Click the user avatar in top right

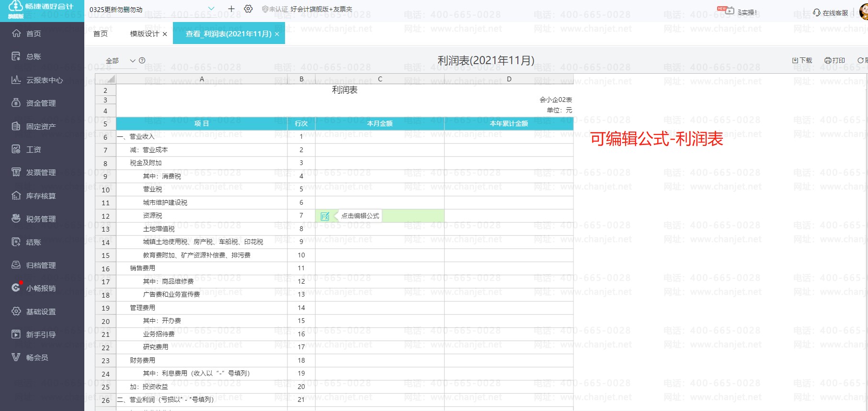tap(863, 12)
